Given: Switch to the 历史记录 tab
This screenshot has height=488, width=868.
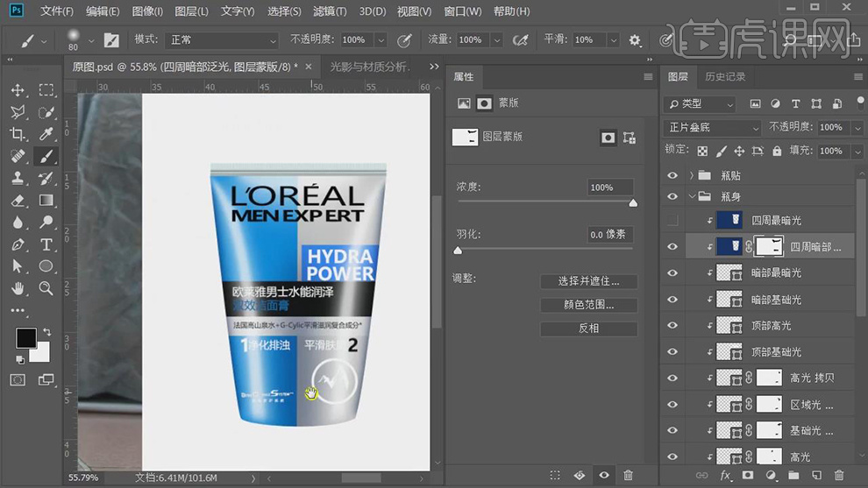Looking at the screenshot, I should [725, 77].
